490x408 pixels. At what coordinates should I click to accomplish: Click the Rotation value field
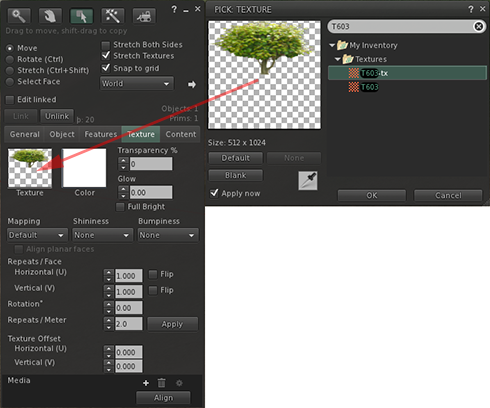[129, 308]
